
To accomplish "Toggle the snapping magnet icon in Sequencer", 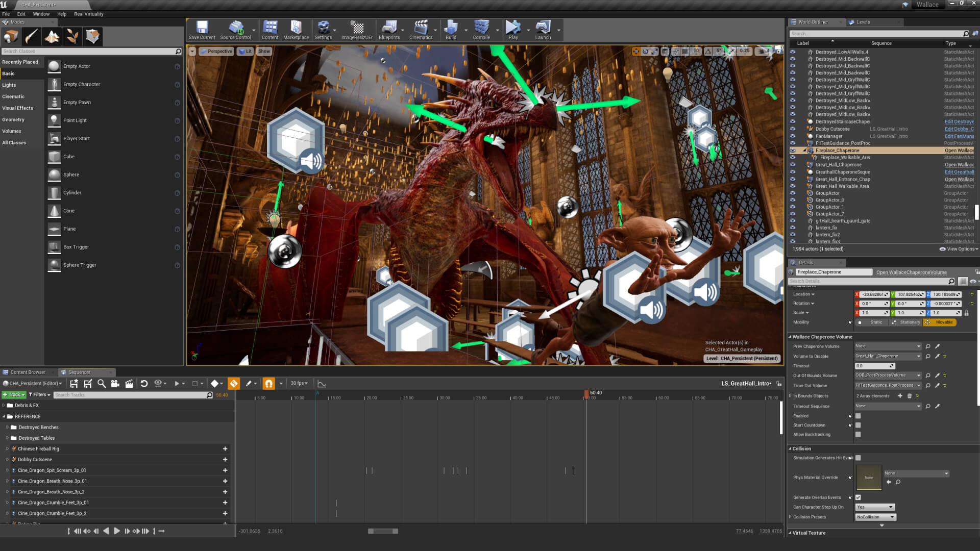I will (269, 383).
